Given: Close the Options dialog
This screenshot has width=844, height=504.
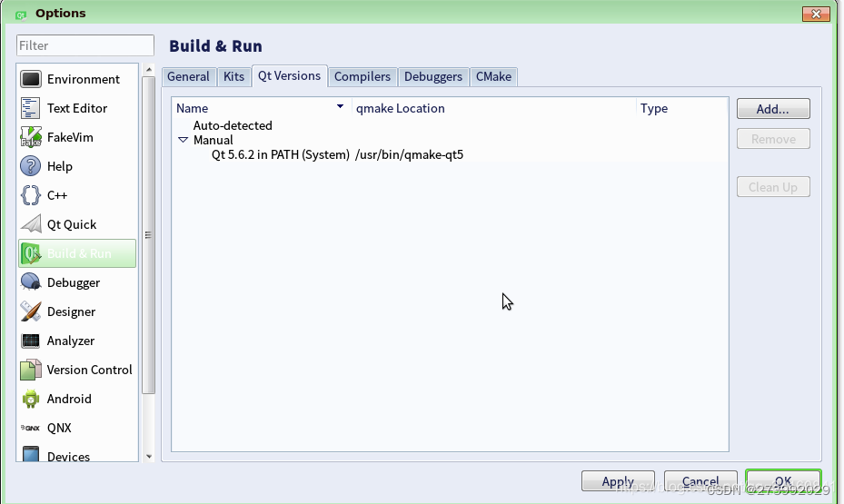Looking at the screenshot, I should point(816,14).
